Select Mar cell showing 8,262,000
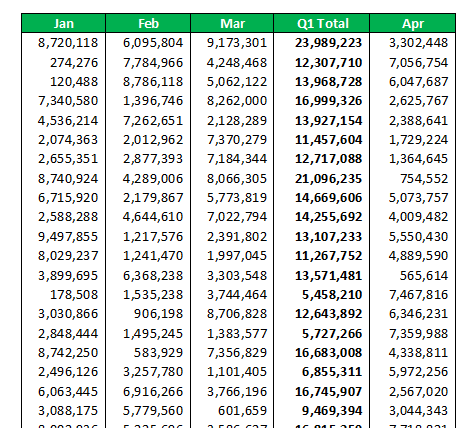471x428 pixels. pyautogui.click(x=232, y=101)
